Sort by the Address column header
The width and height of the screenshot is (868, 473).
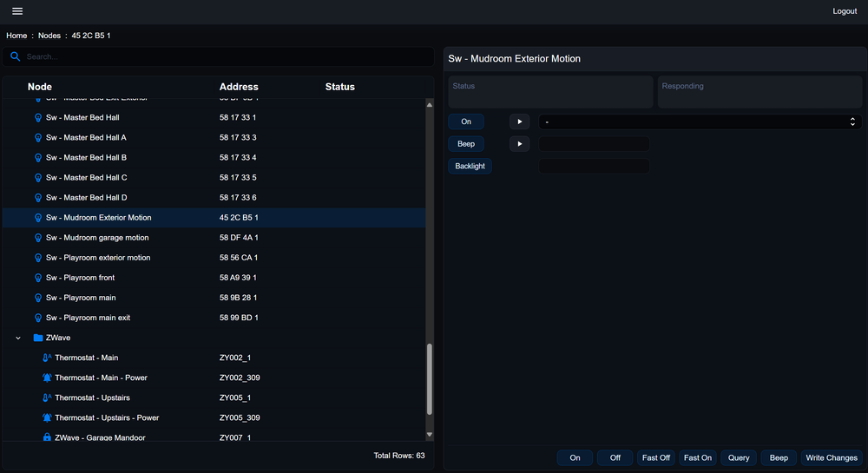click(239, 87)
